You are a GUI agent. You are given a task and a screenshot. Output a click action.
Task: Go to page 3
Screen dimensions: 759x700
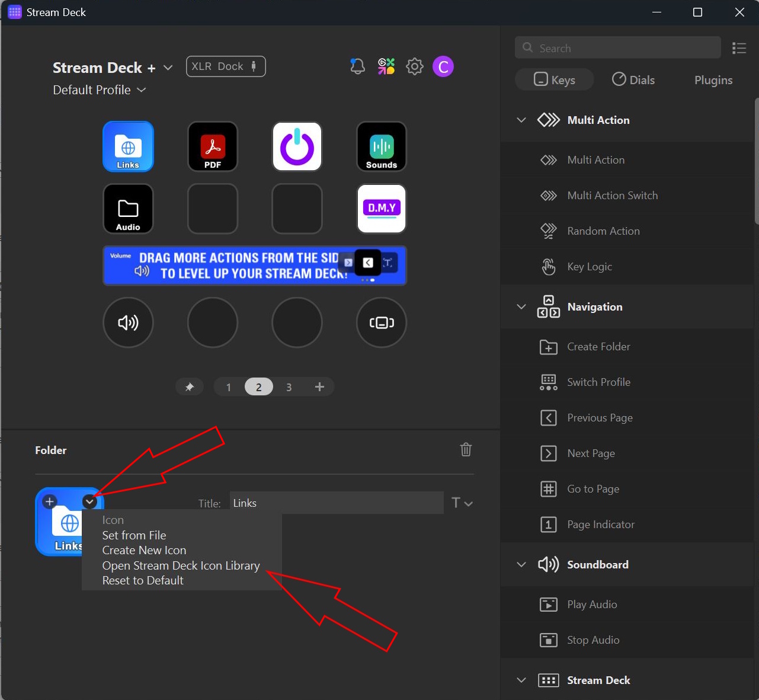point(289,387)
